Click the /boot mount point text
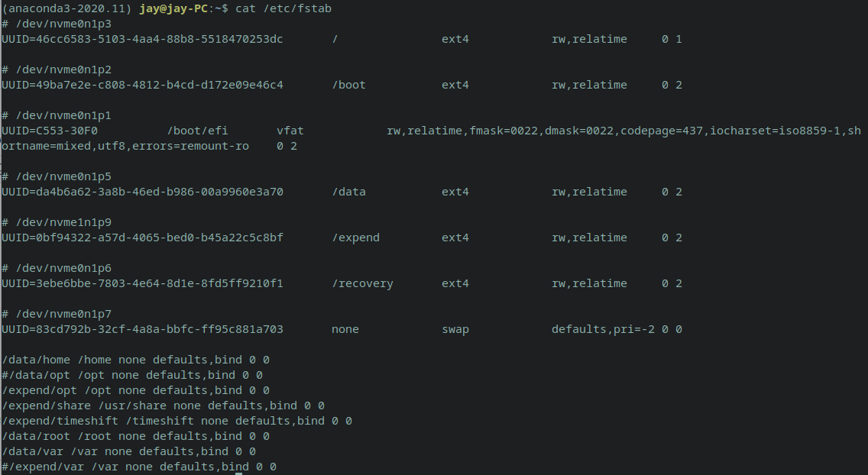 click(348, 85)
